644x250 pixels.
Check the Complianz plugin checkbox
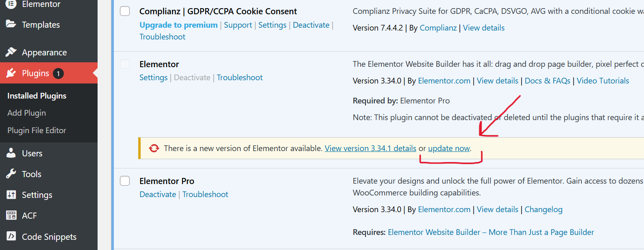(125, 11)
